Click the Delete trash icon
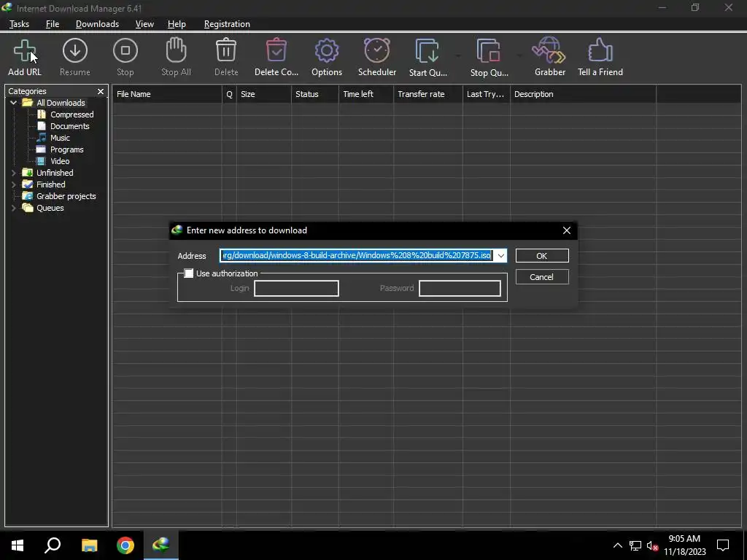This screenshot has width=747, height=560. tap(226, 50)
